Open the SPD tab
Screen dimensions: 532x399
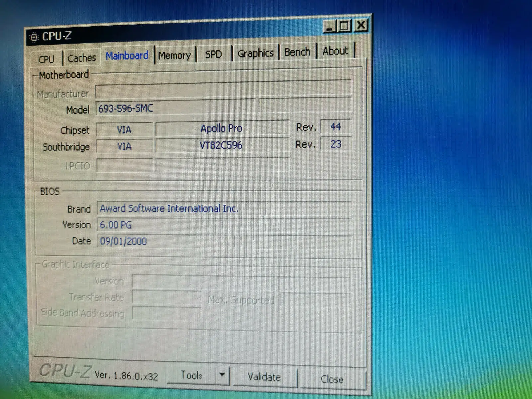pos(213,54)
